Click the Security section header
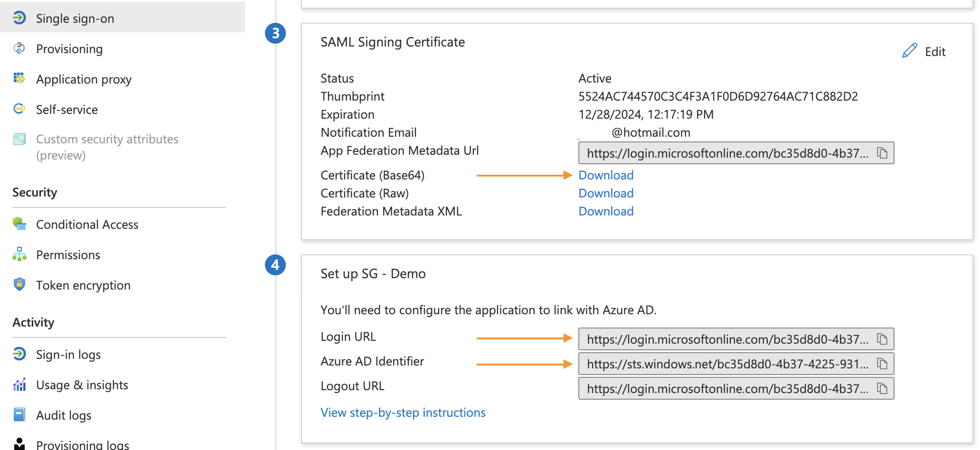 (35, 192)
